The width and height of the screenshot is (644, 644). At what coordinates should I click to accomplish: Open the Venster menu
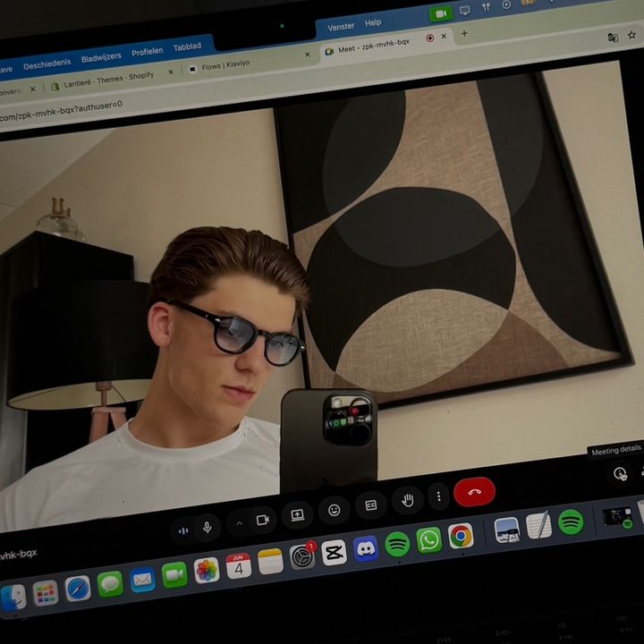click(x=341, y=27)
